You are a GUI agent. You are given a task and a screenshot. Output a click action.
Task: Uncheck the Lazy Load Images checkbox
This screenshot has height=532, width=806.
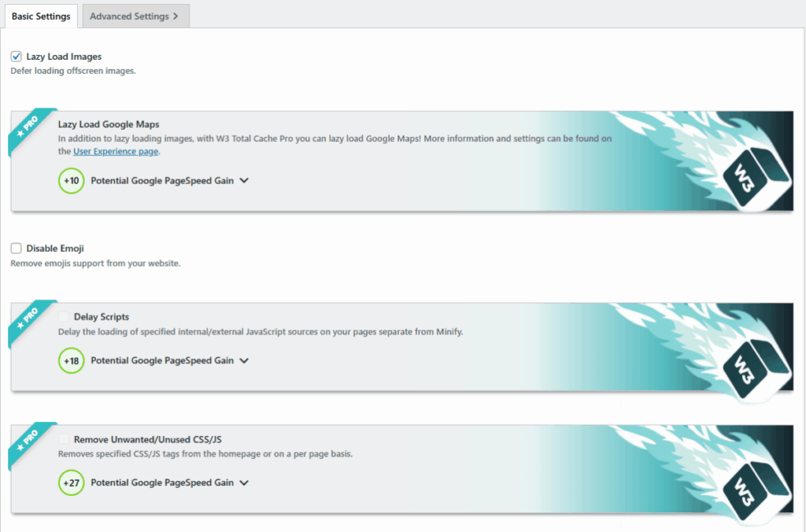pos(17,57)
